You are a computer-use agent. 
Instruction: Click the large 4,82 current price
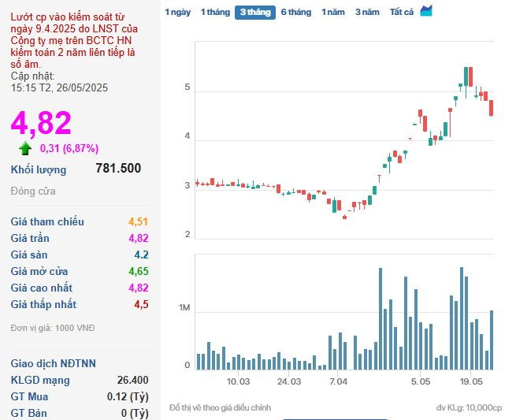pyautogui.click(x=41, y=123)
